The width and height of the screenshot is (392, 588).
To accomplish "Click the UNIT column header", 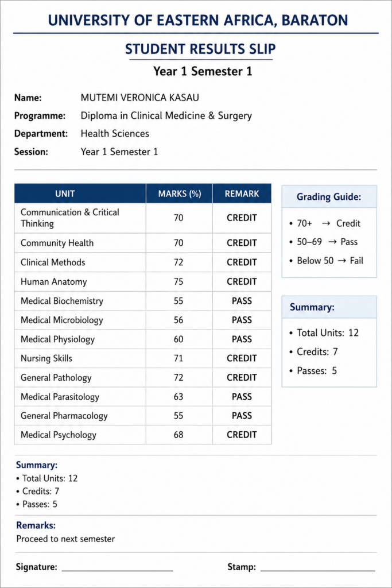I will 65,194.
